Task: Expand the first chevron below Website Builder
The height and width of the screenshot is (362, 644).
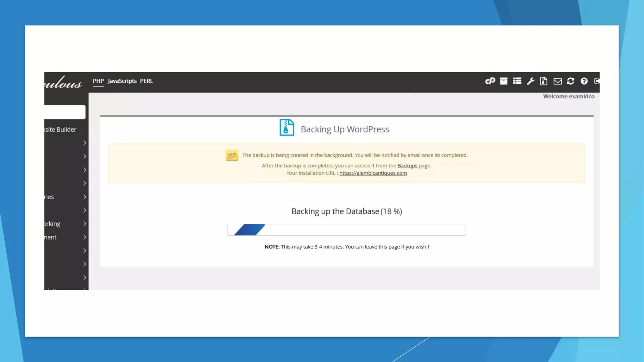Action: 85,143
